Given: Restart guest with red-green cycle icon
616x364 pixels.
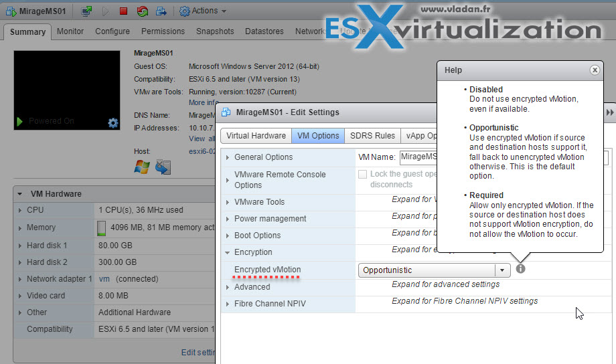Looking at the screenshot, I should (x=142, y=11).
